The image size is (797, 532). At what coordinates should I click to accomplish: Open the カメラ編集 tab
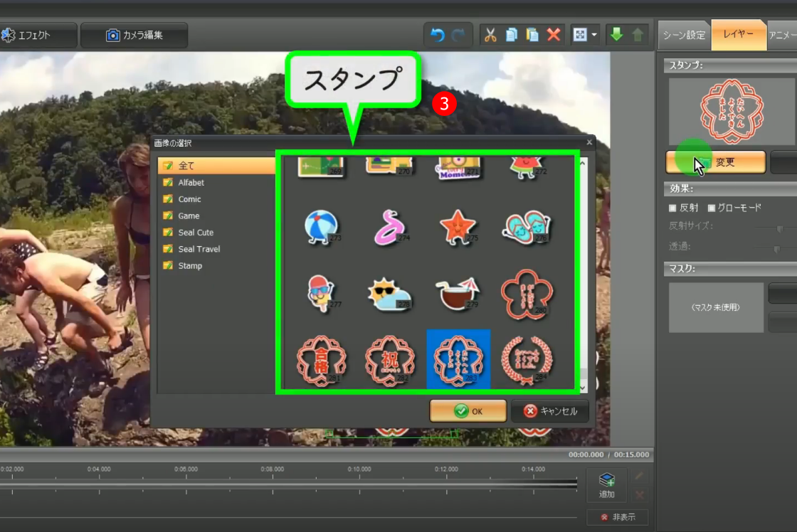(x=134, y=35)
